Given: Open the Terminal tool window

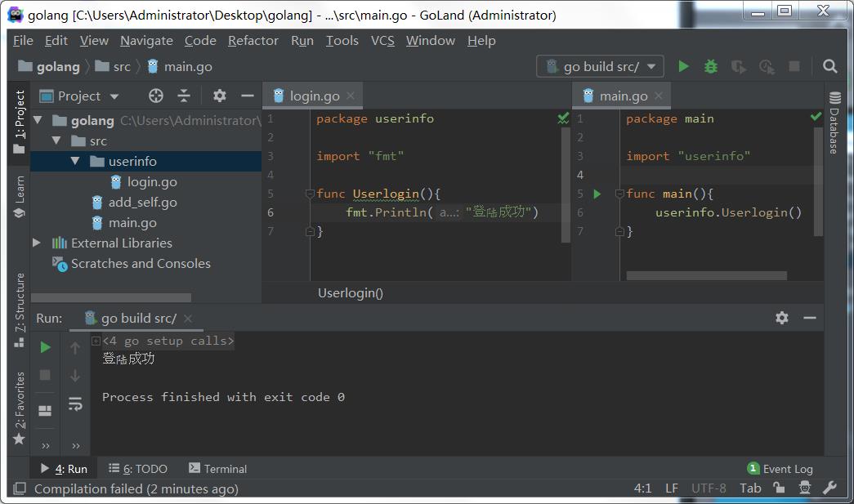Looking at the screenshot, I should (x=217, y=469).
